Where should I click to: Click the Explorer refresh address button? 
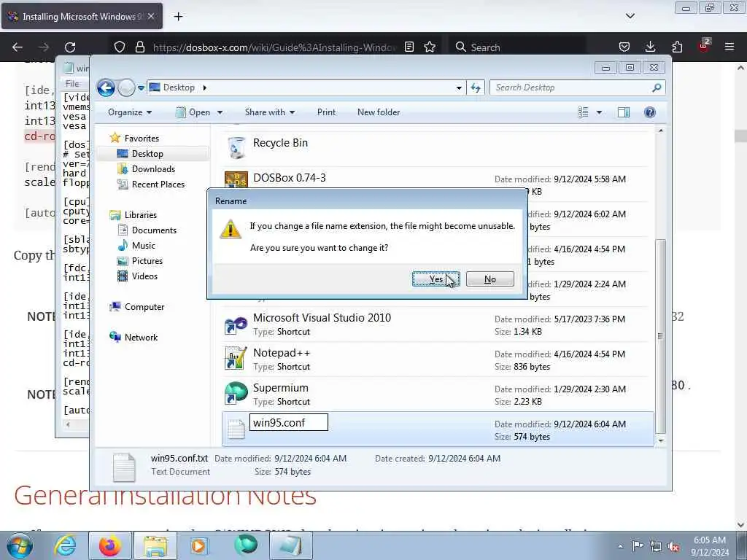[x=476, y=87]
